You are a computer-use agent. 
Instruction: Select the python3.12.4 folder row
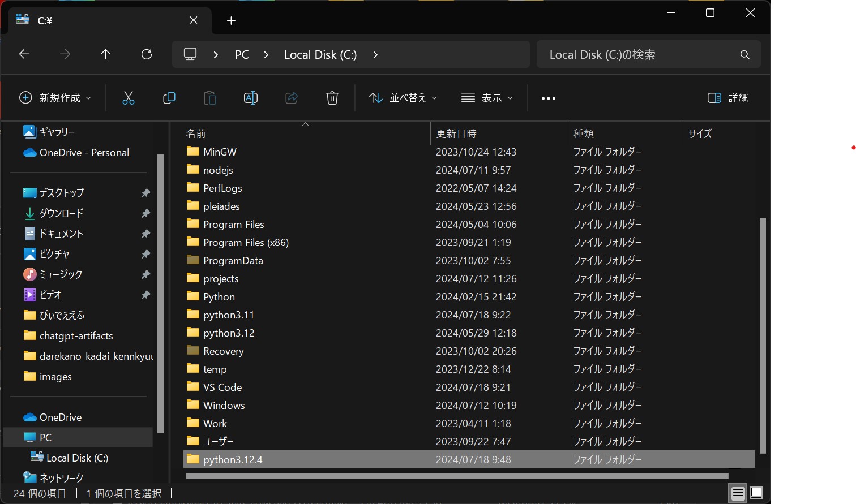tap(469, 459)
